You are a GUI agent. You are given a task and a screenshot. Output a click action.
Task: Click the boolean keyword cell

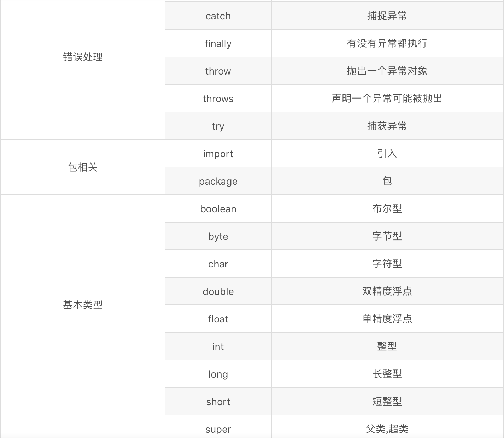(x=218, y=209)
